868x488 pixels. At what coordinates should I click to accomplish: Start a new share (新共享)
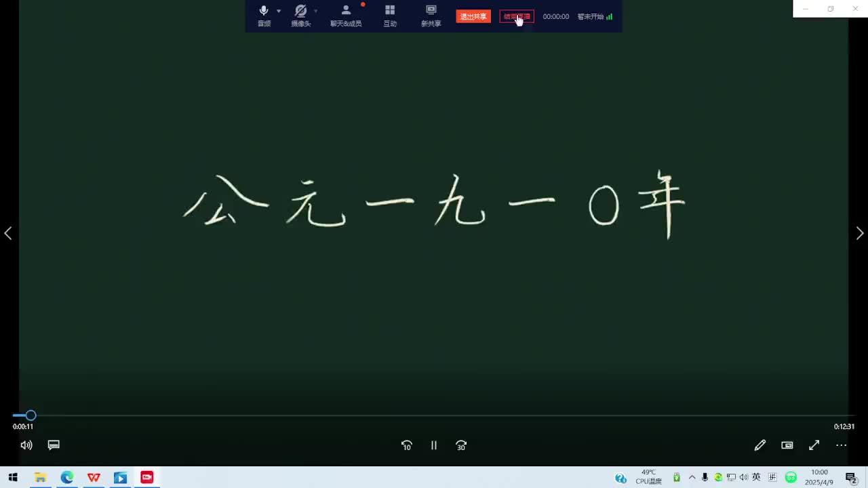pos(431,15)
